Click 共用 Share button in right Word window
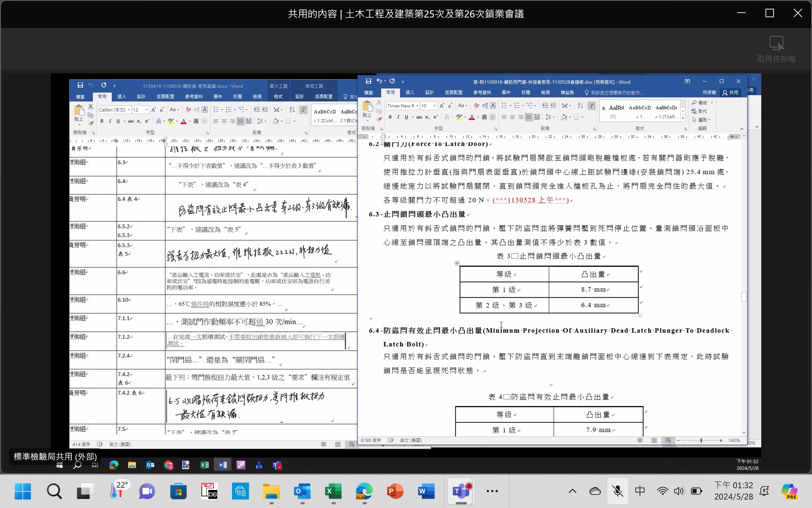Screen dimensions: 812x508 731,92
